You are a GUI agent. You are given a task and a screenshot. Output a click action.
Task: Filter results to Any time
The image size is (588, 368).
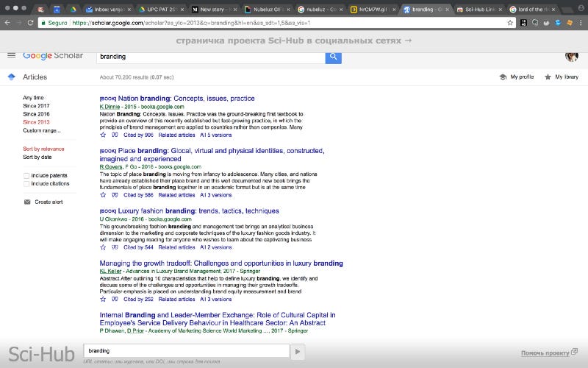click(33, 98)
